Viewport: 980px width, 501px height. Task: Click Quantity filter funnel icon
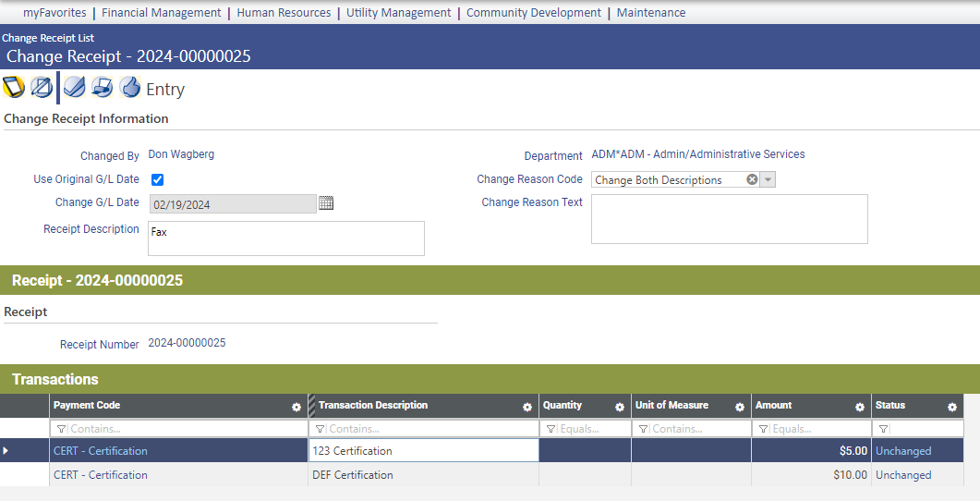point(550,429)
